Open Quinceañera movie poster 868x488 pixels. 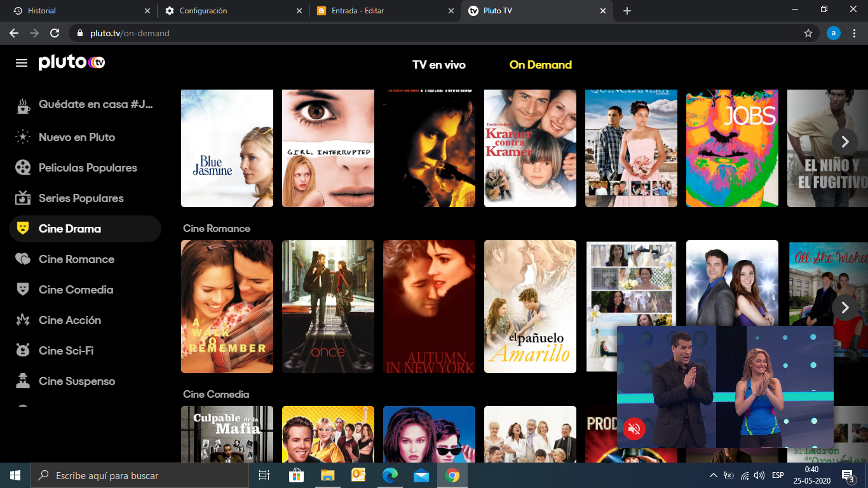tap(631, 148)
